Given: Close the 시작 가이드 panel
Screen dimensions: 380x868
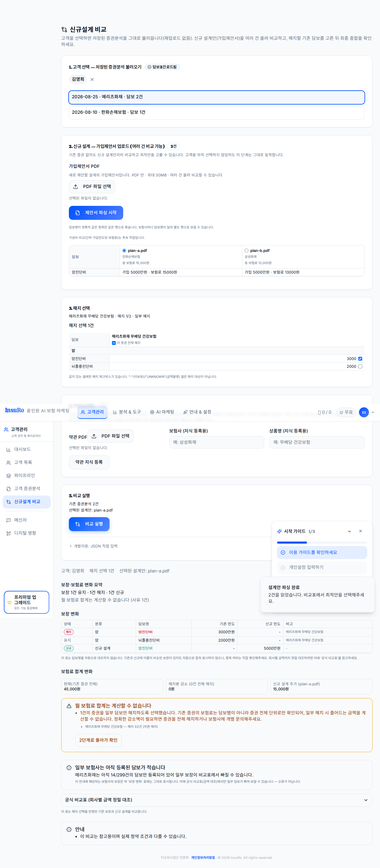Looking at the screenshot, I should (360, 531).
